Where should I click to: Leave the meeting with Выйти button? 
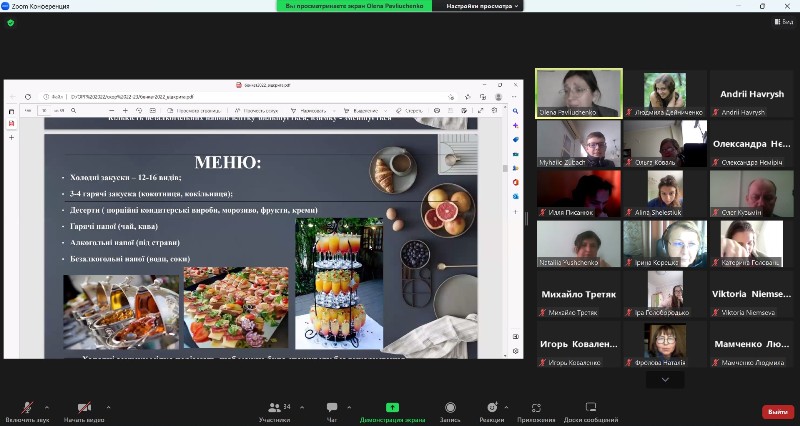click(778, 411)
